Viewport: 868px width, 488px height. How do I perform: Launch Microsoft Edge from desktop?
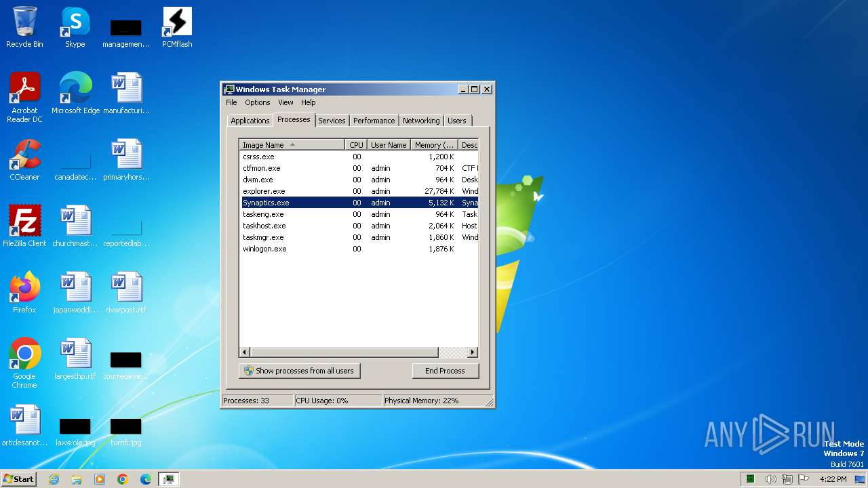coord(75,94)
